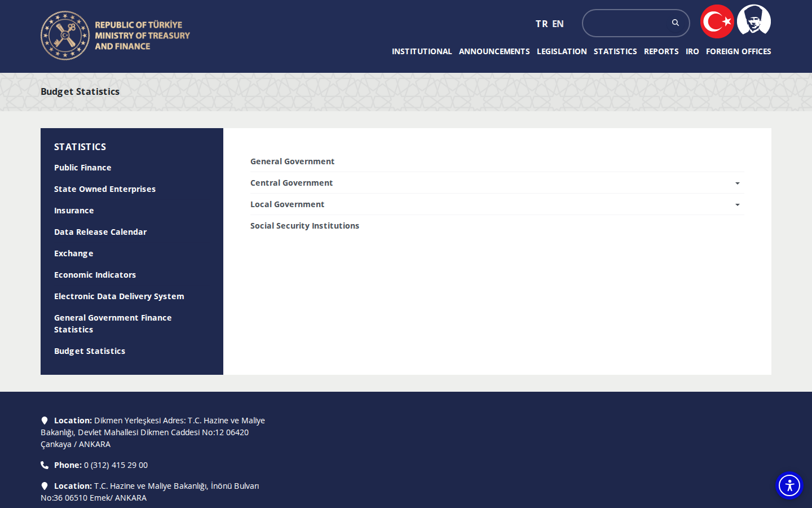Open Data Release Calendar in sidebar
Viewport: 812px width, 508px height.
click(x=100, y=232)
